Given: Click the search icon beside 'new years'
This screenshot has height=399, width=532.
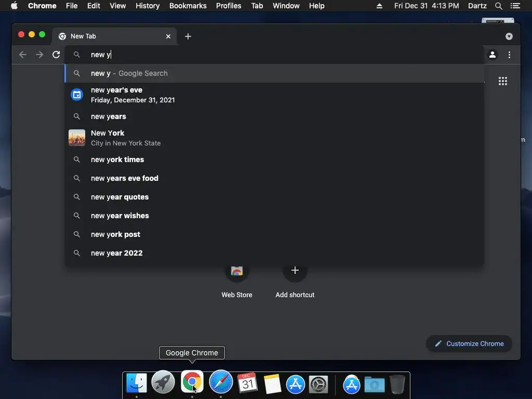Looking at the screenshot, I should [x=77, y=116].
